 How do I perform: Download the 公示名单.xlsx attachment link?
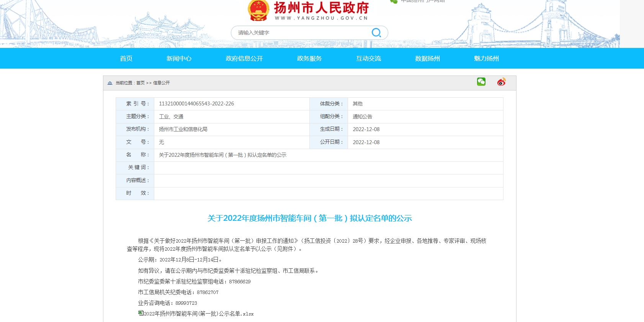click(198, 314)
